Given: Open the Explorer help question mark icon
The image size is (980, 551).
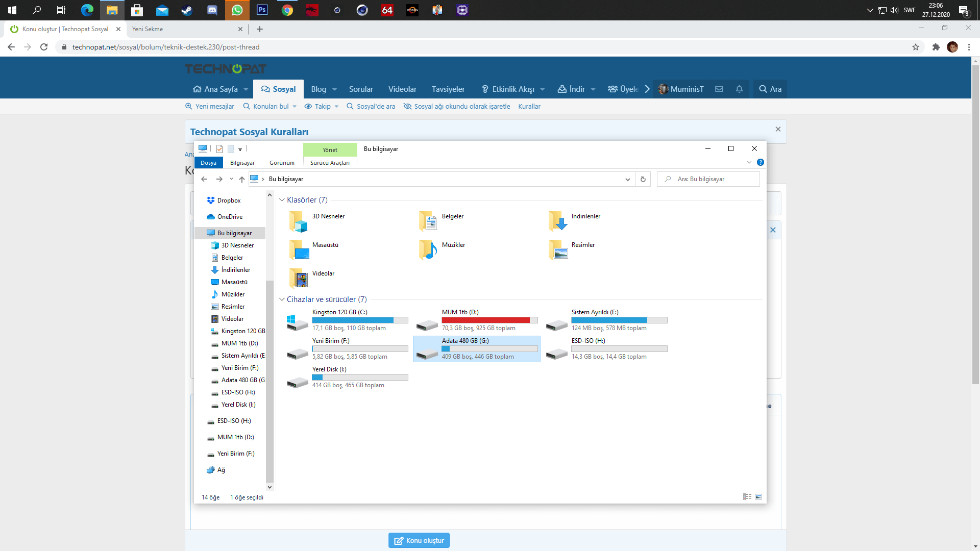Looking at the screenshot, I should click(x=760, y=162).
